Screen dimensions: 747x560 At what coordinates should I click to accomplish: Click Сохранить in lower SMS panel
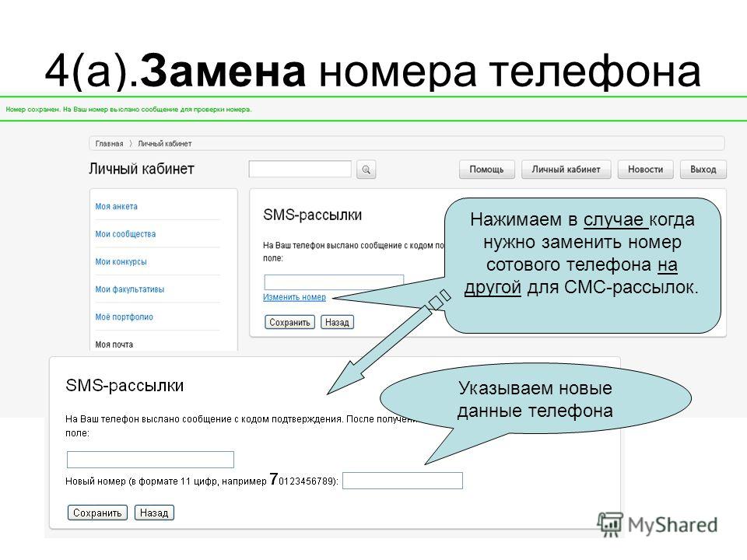click(97, 513)
